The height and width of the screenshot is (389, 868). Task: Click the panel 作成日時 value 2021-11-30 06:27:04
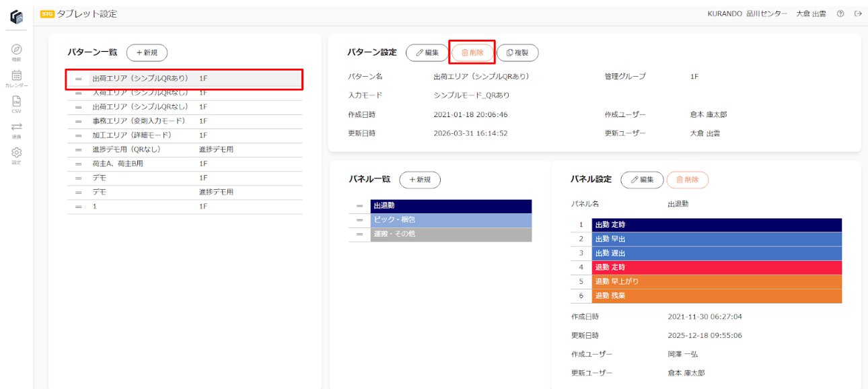point(704,316)
